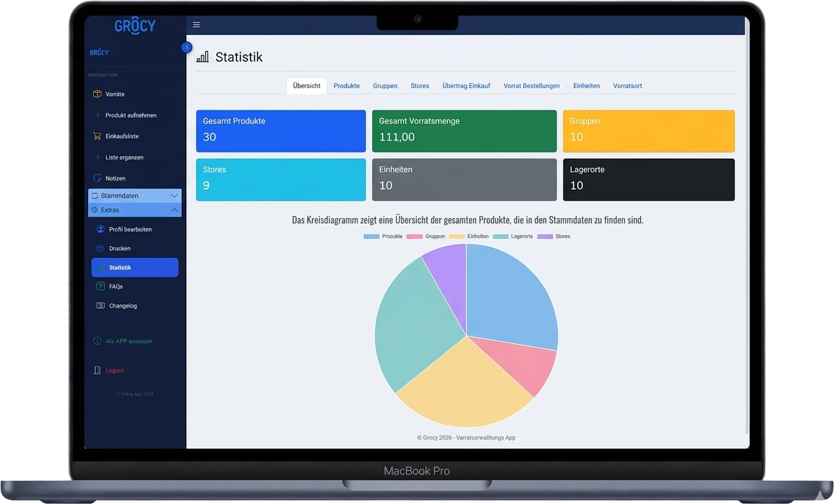Click the door icon beside Logout
Viewport: 834px width, 504px height.
click(x=97, y=370)
